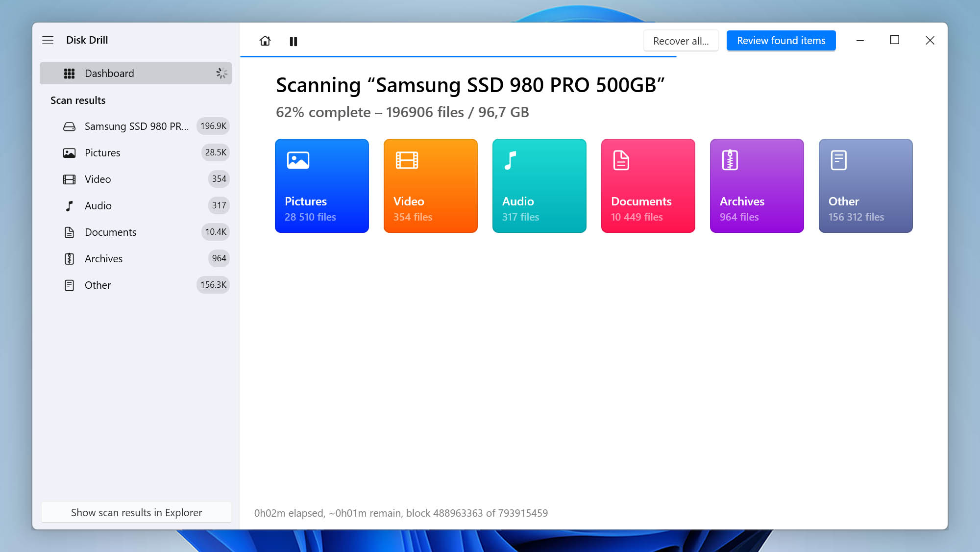Open the teal Audio 317 files card
Screen dimensions: 980x552
pos(539,186)
